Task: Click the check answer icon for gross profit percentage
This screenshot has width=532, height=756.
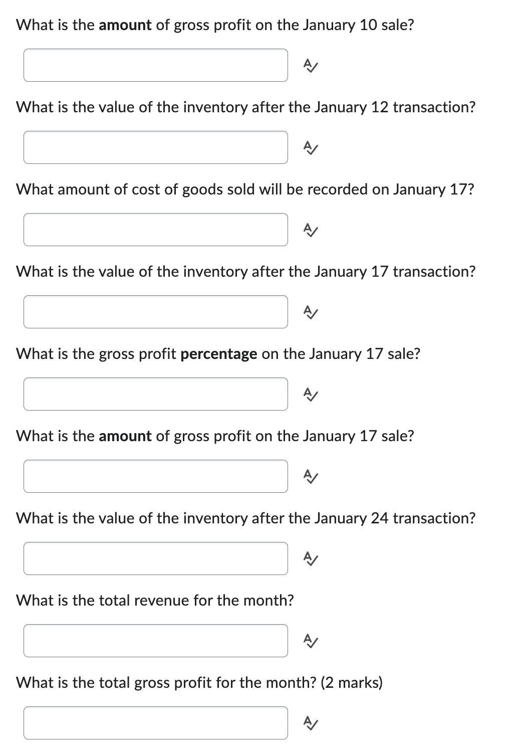Action: pyautogui.click(x=310, y=395)
